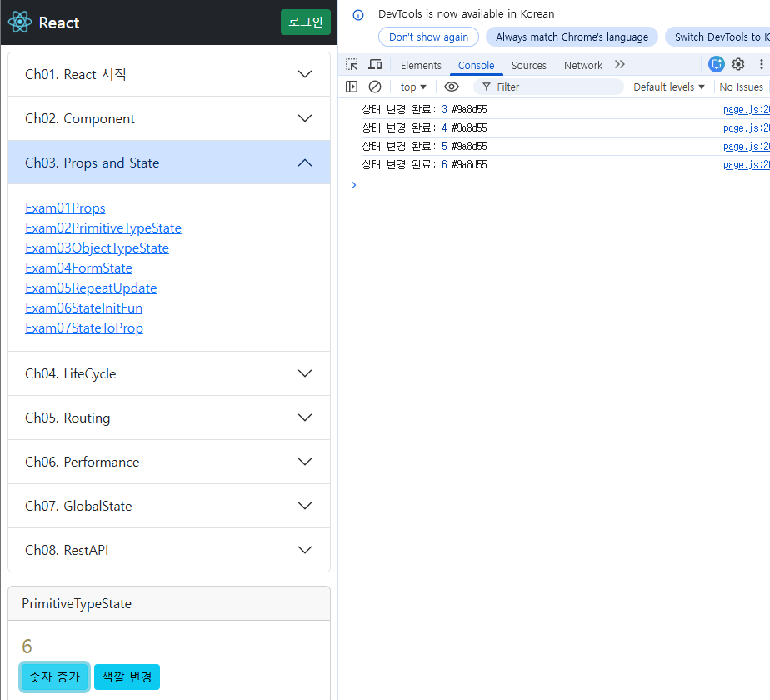Expand the Ch05. Routing section
The image size is (770, 700).
click(x=169, y=417)
